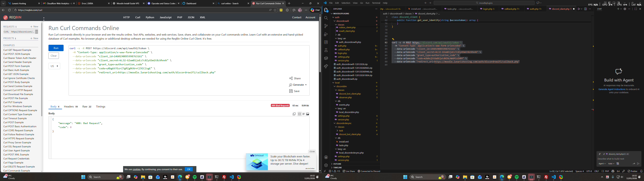The height and width of the screenshot is (181, 644).
Task: Toggle JSON formatted view of response
Action: tap(299, 114)
